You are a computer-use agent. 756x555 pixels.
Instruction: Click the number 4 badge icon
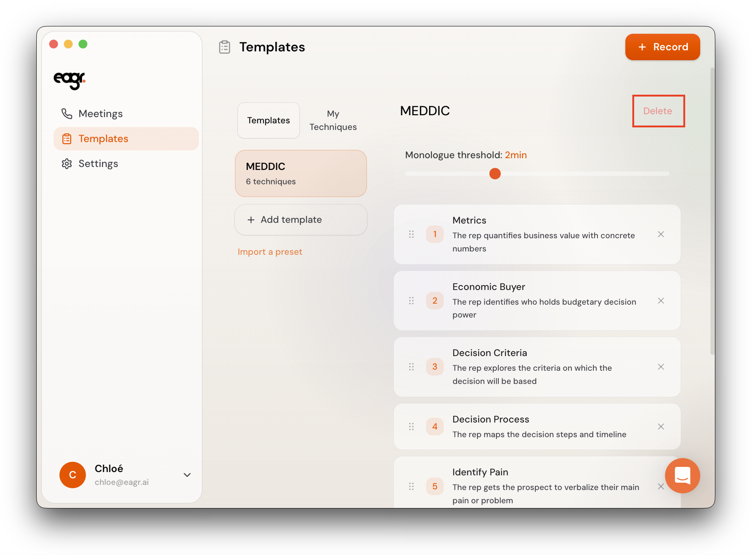click(x=435, y=427)
